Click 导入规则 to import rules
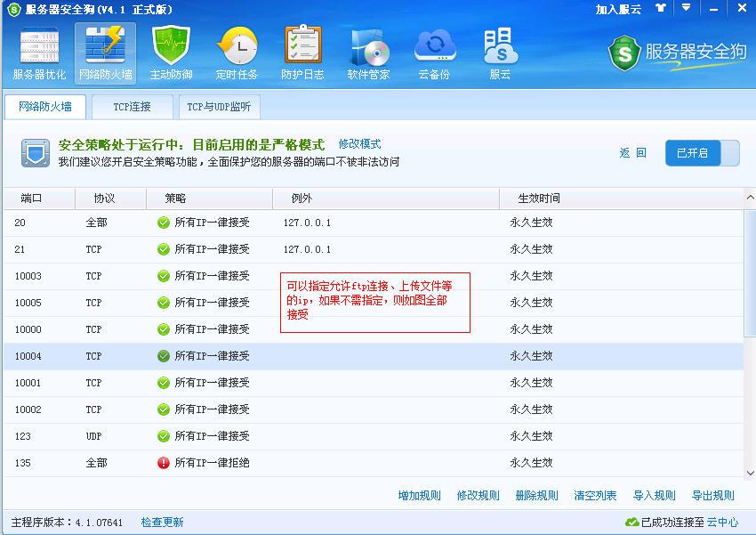This screenshot has width=756, height=535. 655,496
